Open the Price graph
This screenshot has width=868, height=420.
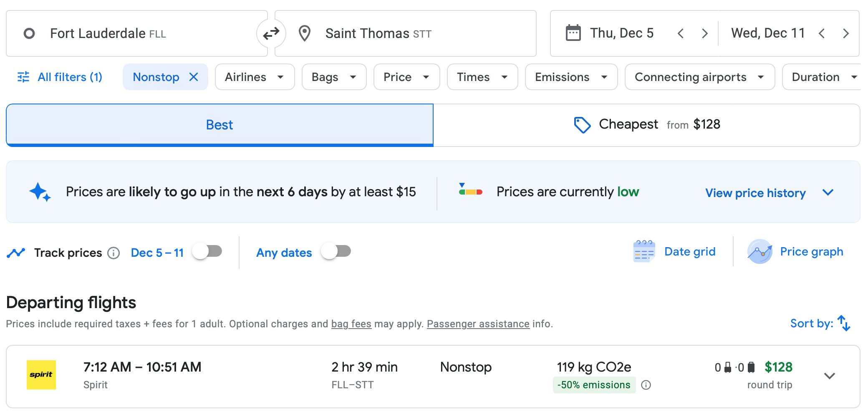point(795,252)
